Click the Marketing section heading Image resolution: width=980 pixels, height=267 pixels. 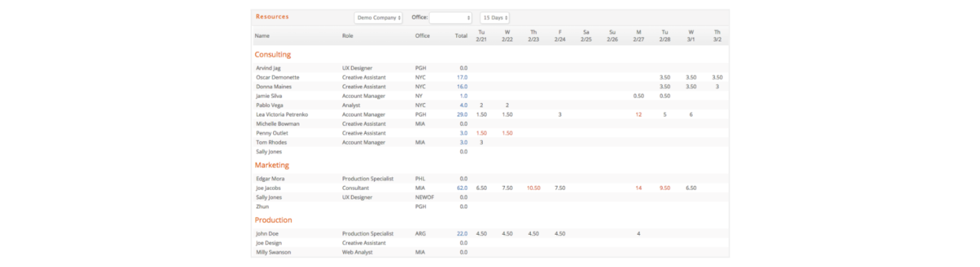point(272,165)
